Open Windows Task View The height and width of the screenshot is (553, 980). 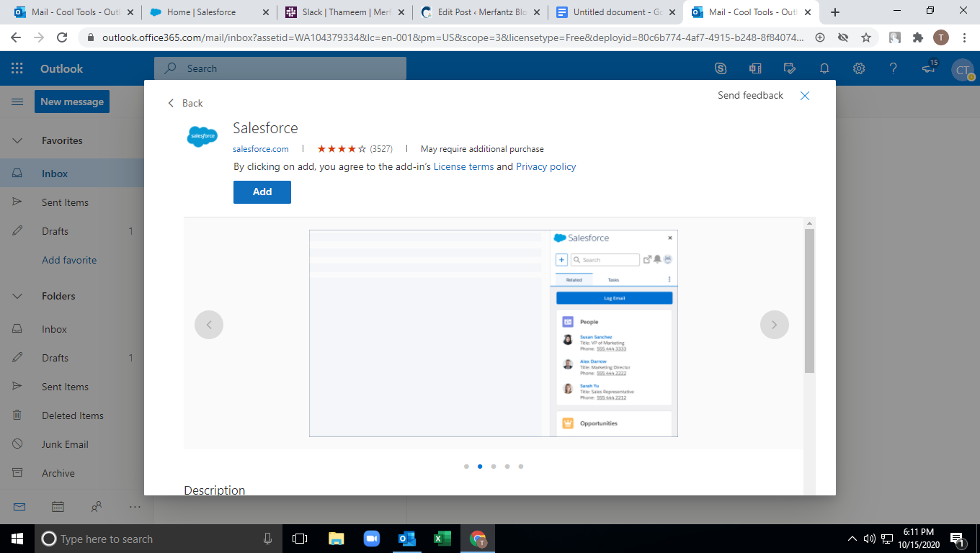[300, 539]
